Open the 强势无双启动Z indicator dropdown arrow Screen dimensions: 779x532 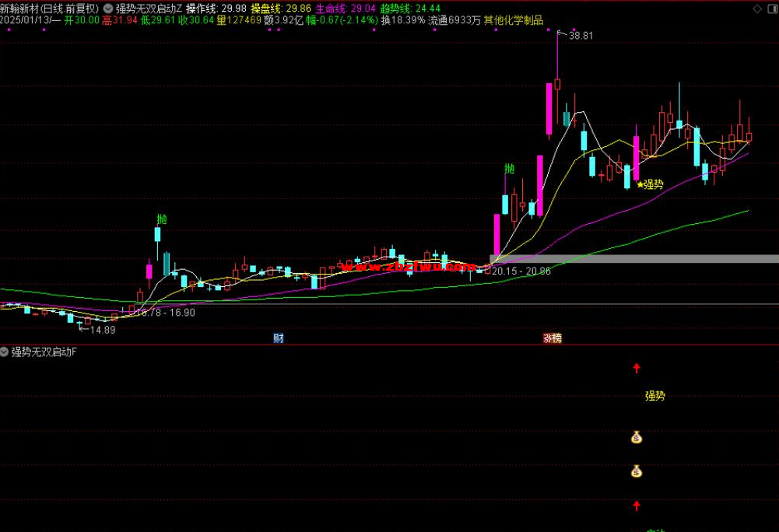(x=108, y=9)
